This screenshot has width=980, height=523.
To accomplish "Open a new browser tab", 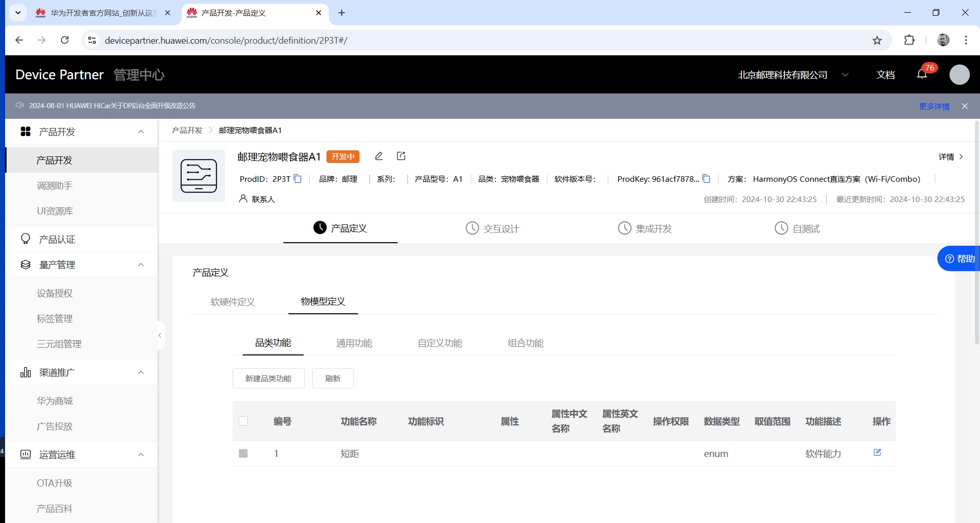I will click(342, 13).
